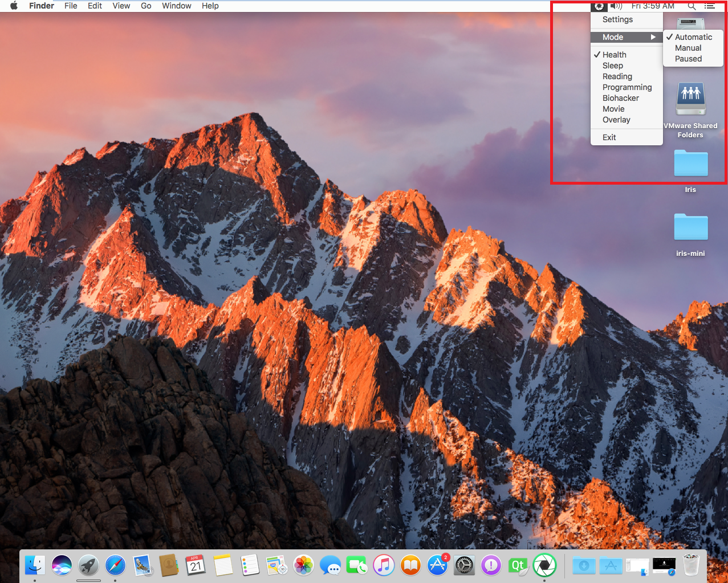Image resolution: width=728 pixels, height=583 pixels.
Task: Select VMware Shared Folders drive icon
Action: pyautogui.click(x=690, y=99)
